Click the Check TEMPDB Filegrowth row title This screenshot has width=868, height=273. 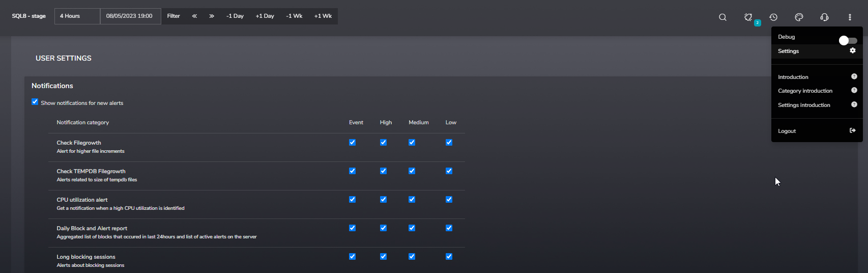pos(91,171)
